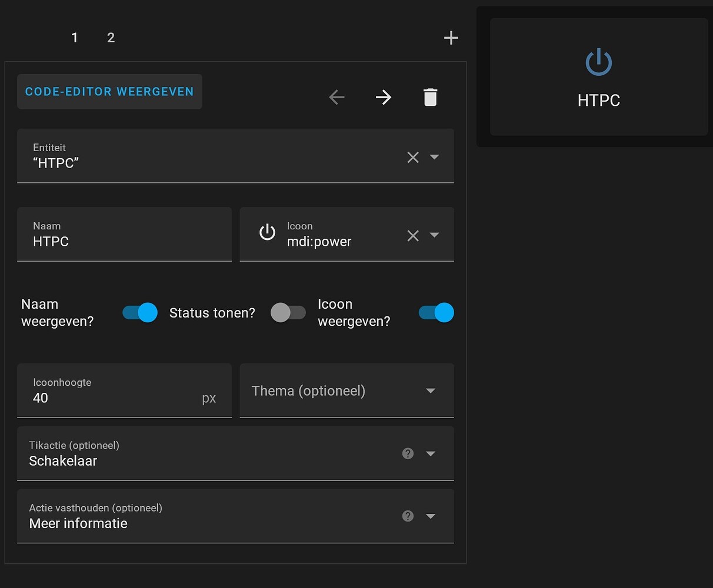The height and width of the screenshot is (588, 713).
Task: Click the power icon in the Icoon field
Action: [x=267, y=233]
